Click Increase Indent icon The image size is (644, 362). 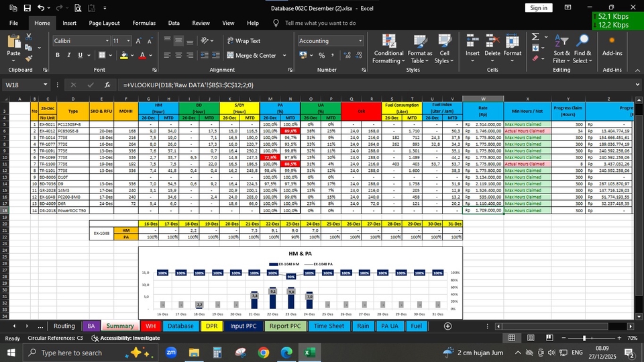click(216, 55)
